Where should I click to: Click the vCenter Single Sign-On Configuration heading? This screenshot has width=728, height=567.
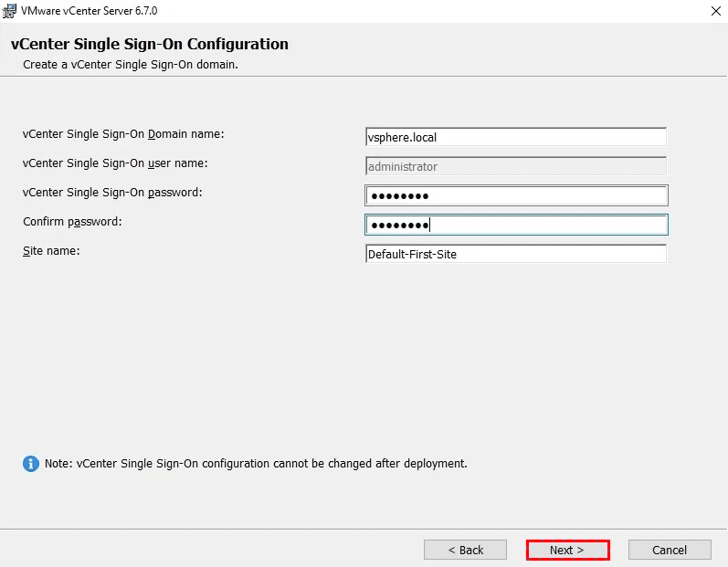pyautogui.click(x=150, y=45)
